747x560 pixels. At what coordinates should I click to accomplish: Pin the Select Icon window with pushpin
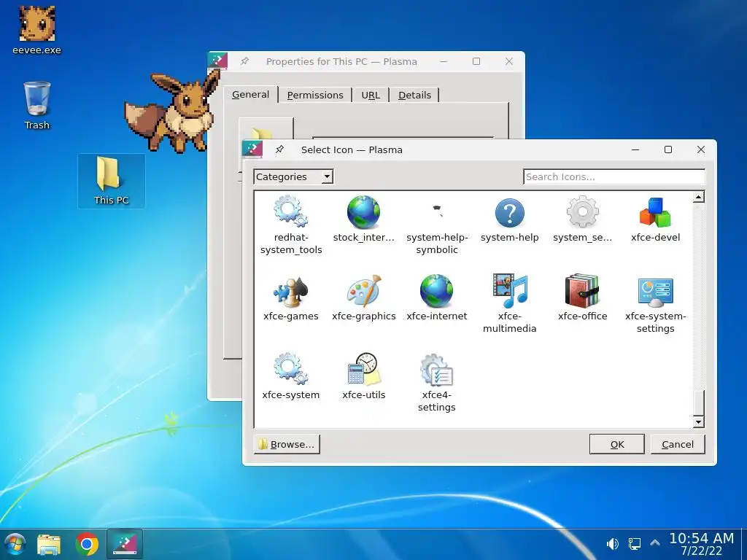tap(279, 149)
